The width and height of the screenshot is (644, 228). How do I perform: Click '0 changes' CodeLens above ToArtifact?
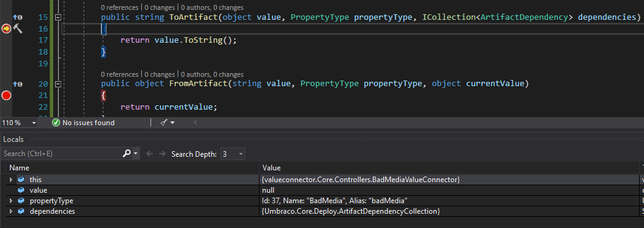pyautogui.click(x=159, y=7)
